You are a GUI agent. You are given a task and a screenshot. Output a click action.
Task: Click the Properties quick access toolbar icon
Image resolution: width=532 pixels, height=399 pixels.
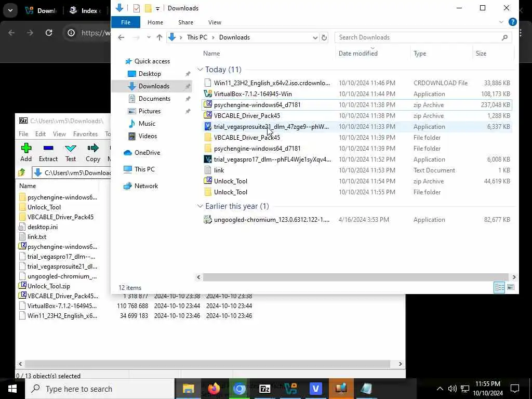click(x=137, y=8)
